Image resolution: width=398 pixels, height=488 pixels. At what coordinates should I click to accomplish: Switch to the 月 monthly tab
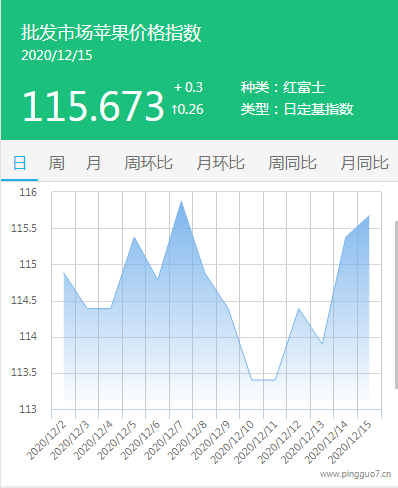[93, 163]
